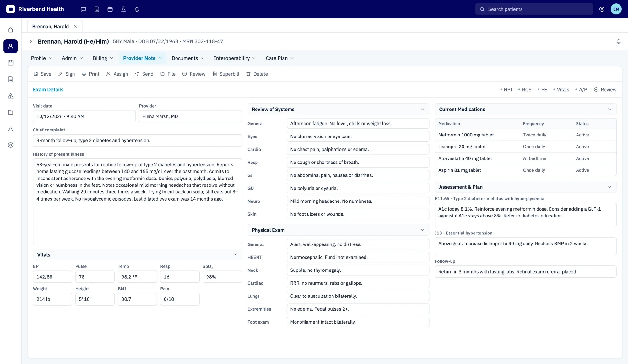Sign the provider note
Image resolution: width=628 pixels, height=364 pixels.
(67, 74)
